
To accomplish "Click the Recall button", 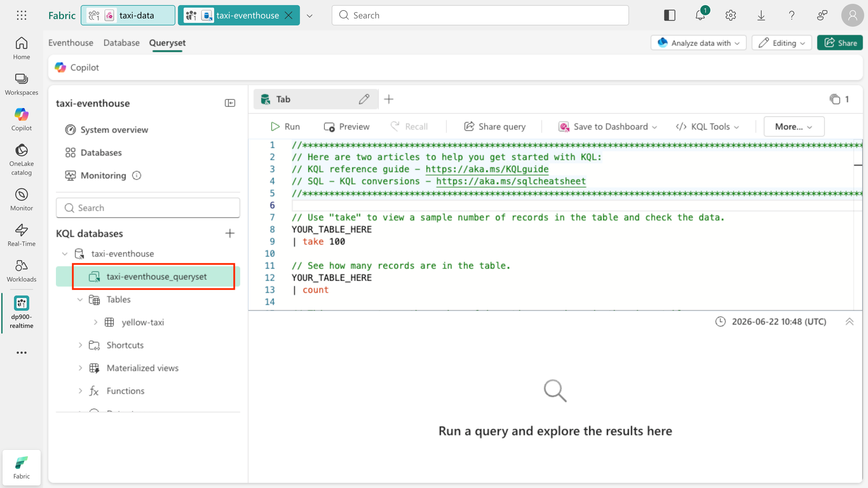I will click(409, 126).
